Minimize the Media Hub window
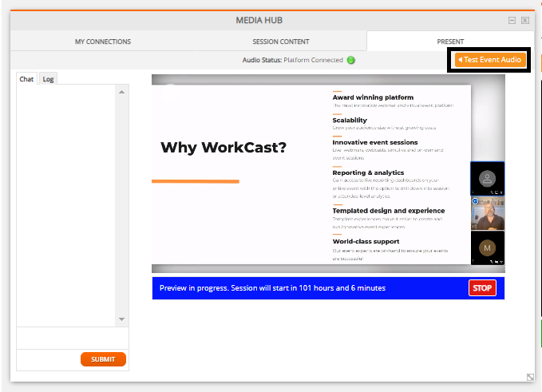This screenshot has height=392, width=542. pos(512,21)
